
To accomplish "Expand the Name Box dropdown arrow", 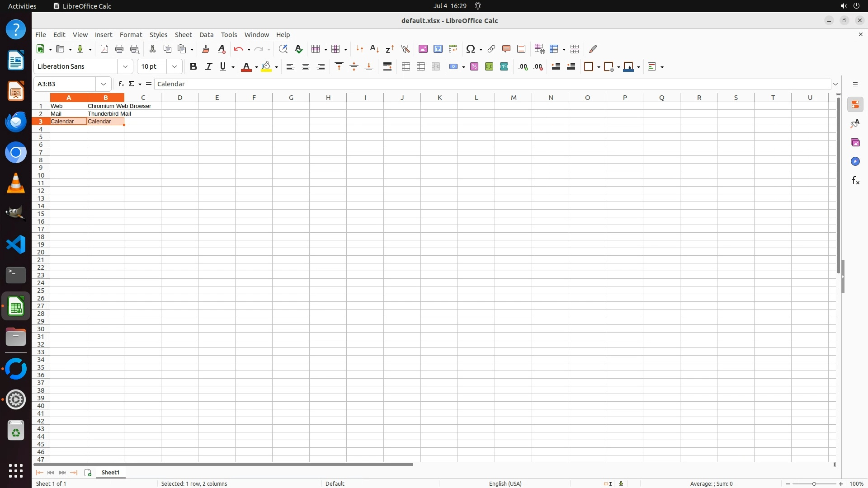I will (x=104, y=84).
